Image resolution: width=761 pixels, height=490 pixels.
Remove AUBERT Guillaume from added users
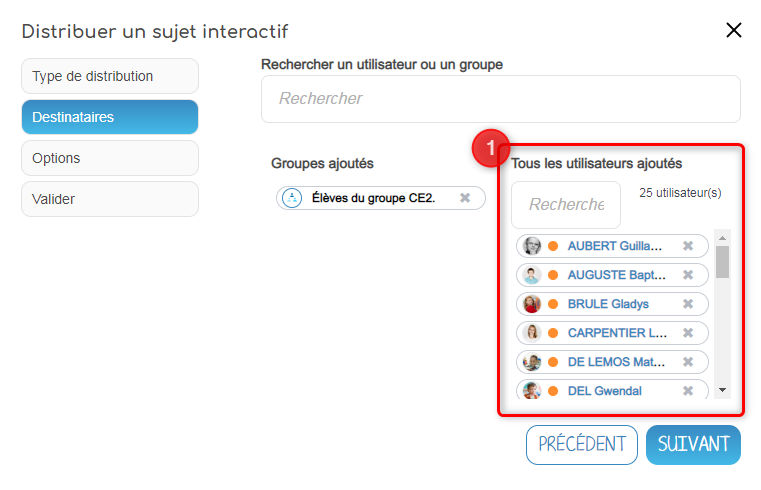coord(688,246)
